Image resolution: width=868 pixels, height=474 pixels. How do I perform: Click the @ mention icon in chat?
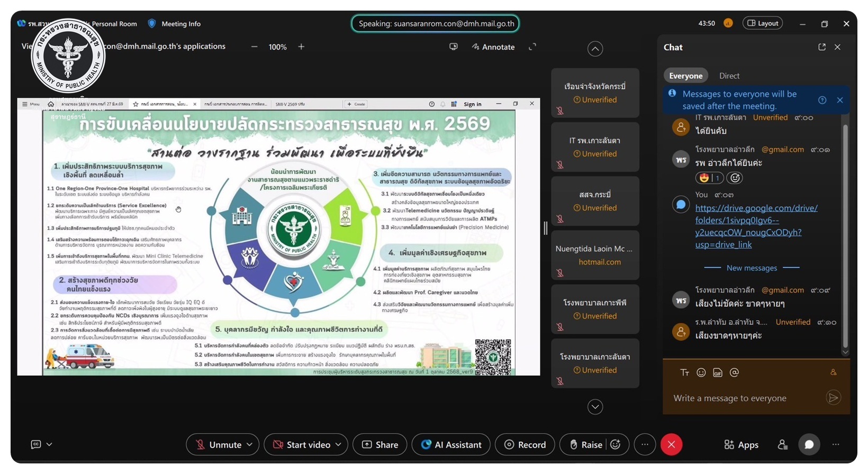tap(734, 372)
